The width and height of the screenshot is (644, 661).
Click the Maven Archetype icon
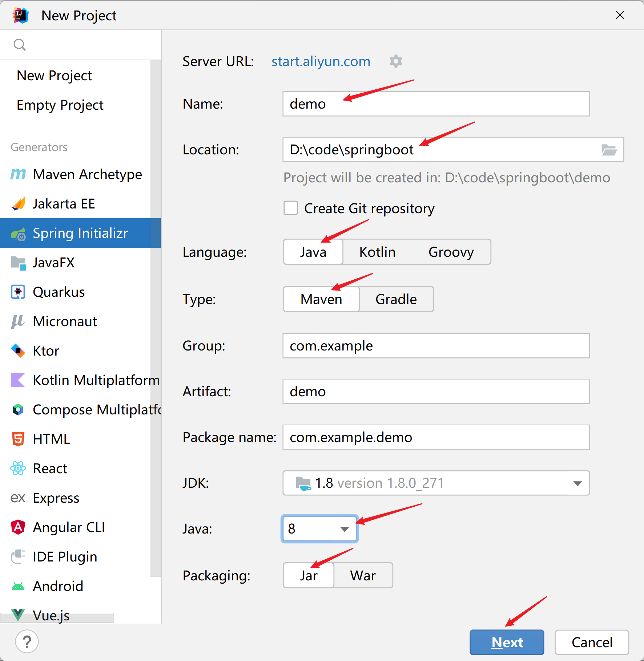pos(18,174)
